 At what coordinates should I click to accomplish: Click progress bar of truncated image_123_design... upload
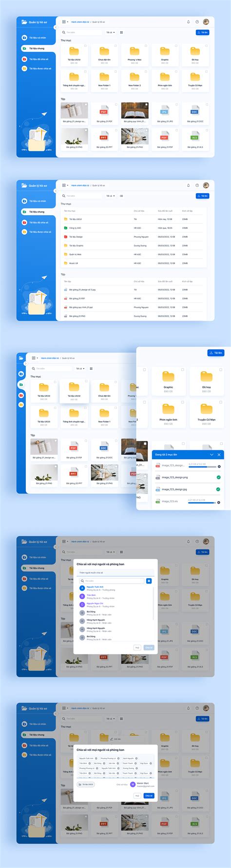(202, 467)
